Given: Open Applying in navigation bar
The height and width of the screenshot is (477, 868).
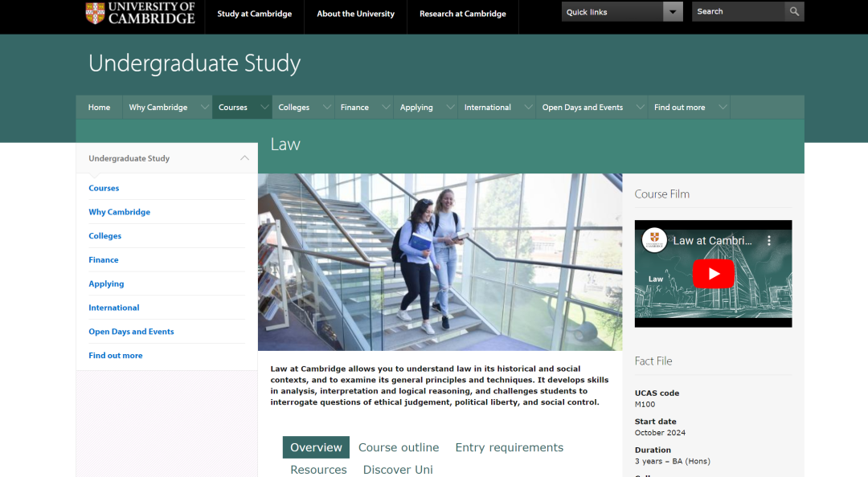Looking at the screenshot, I should point(417,108).
